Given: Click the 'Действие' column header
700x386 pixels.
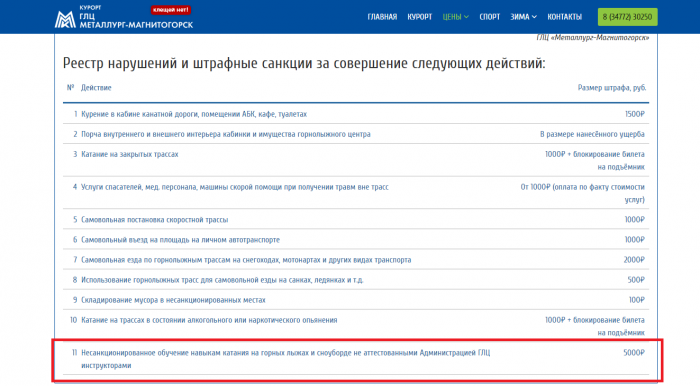Looking at the screenshot, I should coord(96,87).
